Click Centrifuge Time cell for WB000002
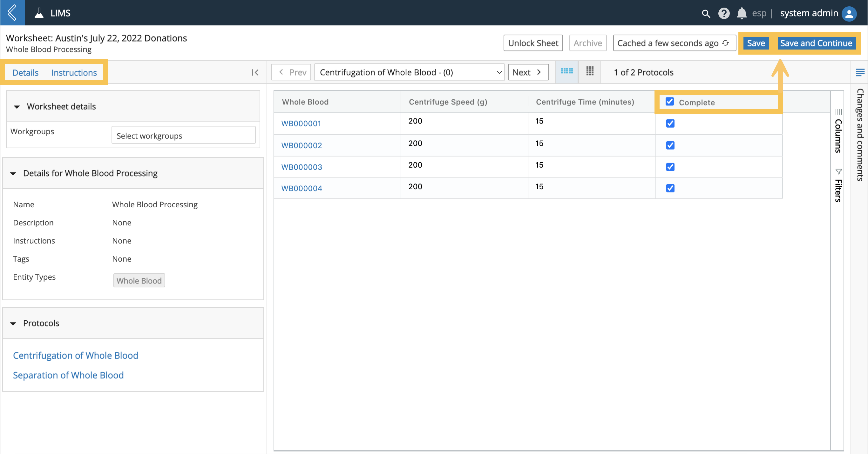This screenshot has height=454, width=868. click(591, 145)
